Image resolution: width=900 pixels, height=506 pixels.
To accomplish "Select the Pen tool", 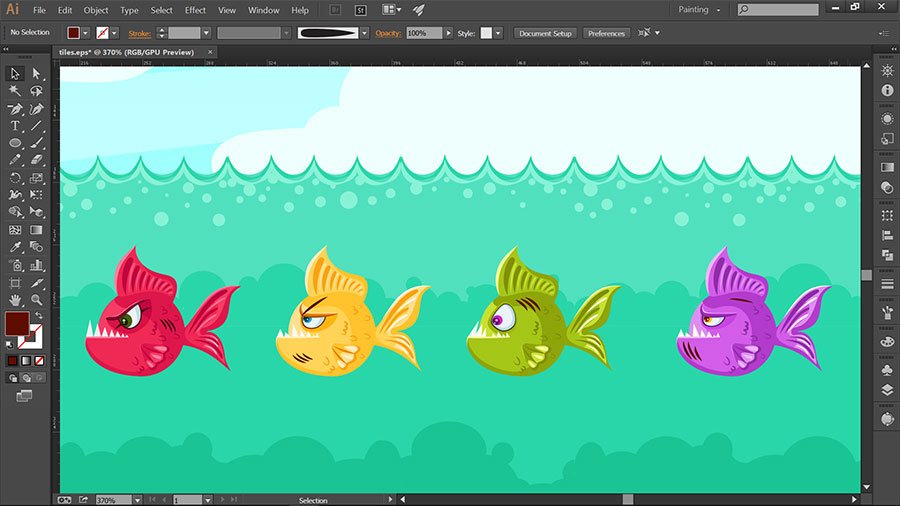I will click(x=15, y=108).
